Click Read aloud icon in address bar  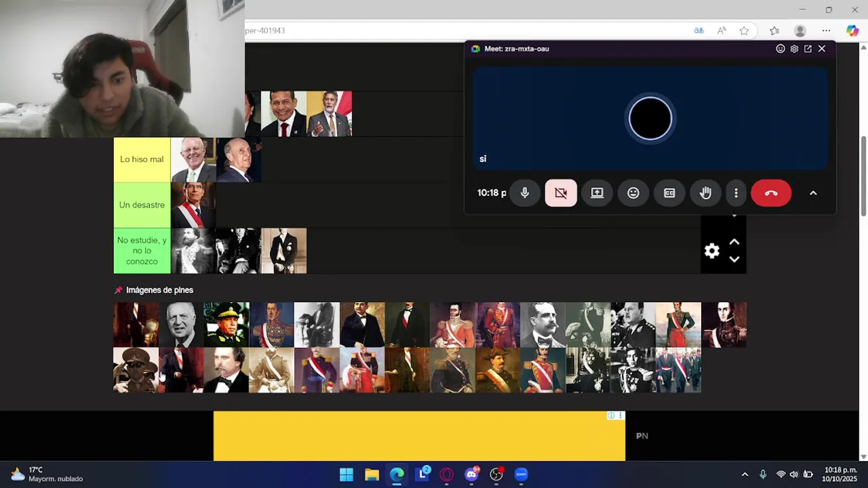click(722, 30)
